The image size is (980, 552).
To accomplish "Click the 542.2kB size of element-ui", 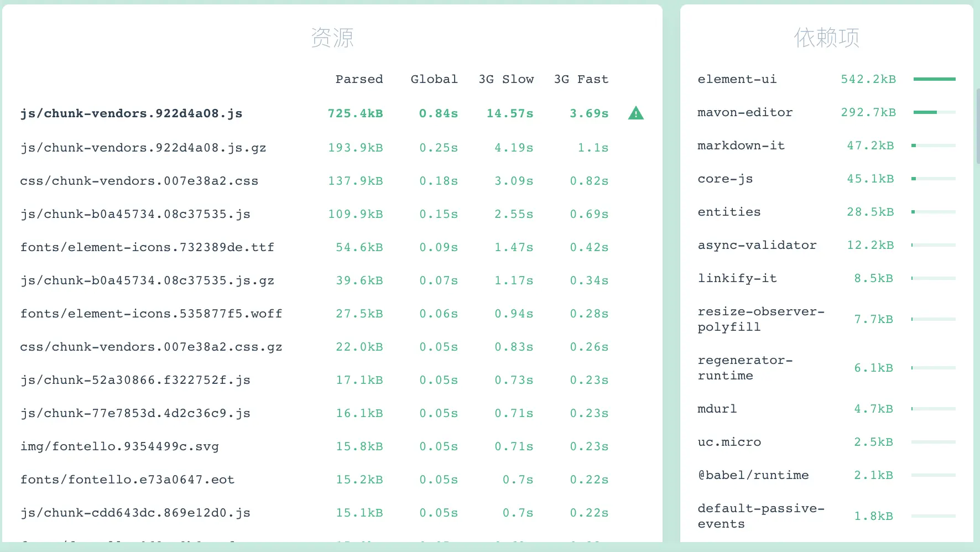I will point(868,79).
